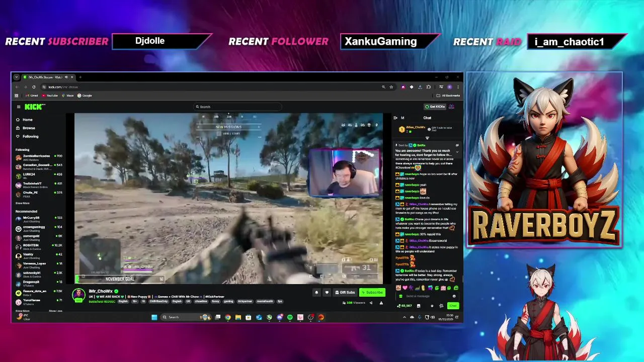Screen dimensions: 644x362
Task: Open Canadian_Goose channel in Following list
Action: pyautogui.click(x=39, y=166)
